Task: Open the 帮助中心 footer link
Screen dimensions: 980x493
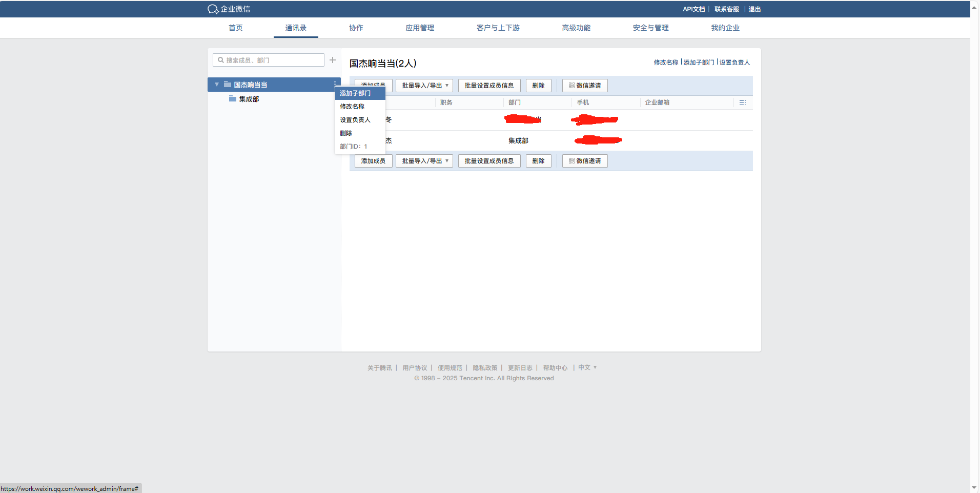Action: pos(555,368)
